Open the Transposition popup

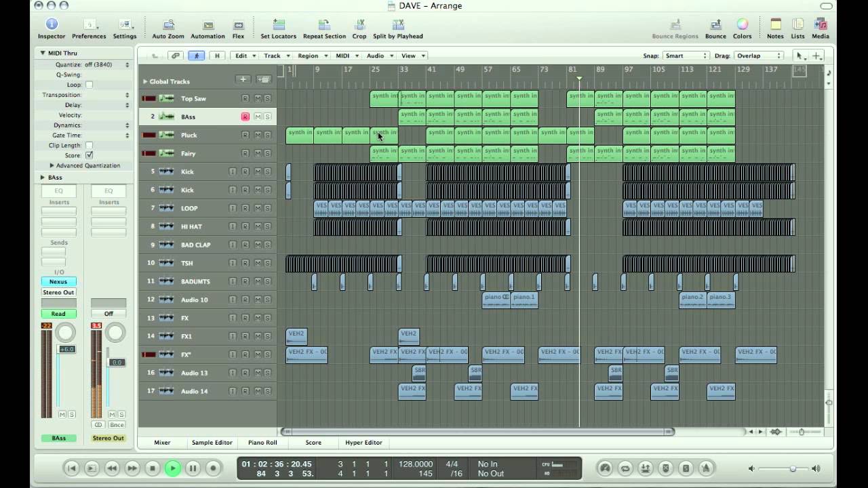click(x=127, y=95)
